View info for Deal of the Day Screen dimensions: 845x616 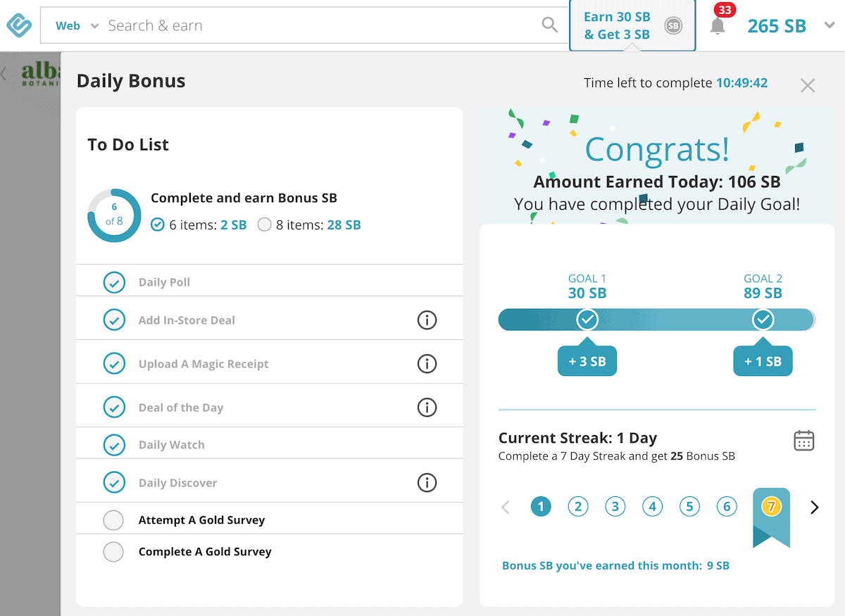[427, 407]
